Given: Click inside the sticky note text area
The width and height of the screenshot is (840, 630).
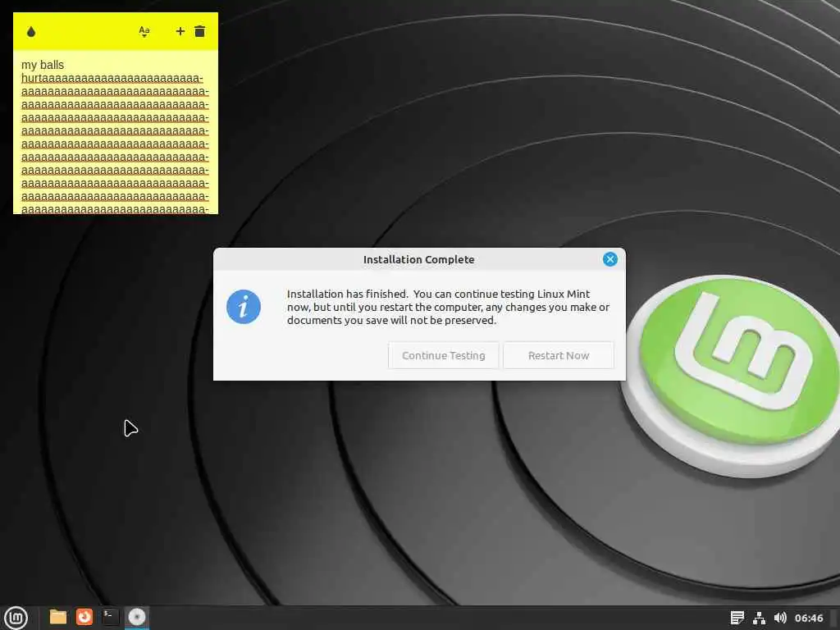Looking at the screenshot, I should [116, 132].
